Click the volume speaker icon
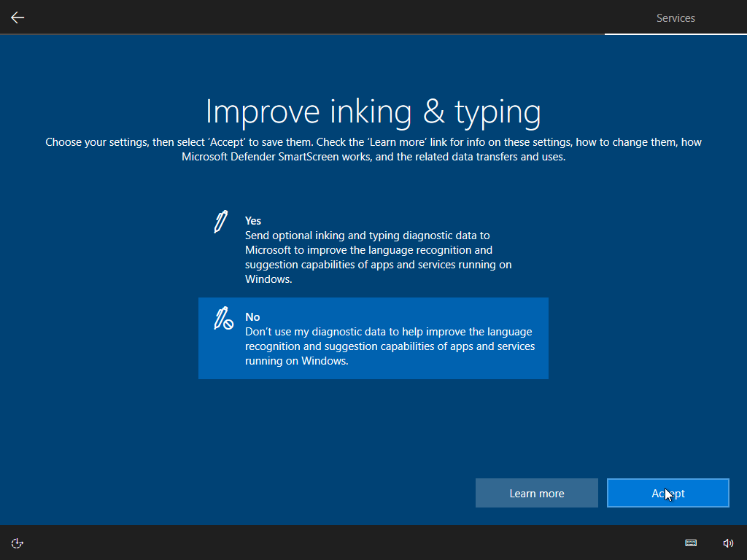 coord(728,542)
